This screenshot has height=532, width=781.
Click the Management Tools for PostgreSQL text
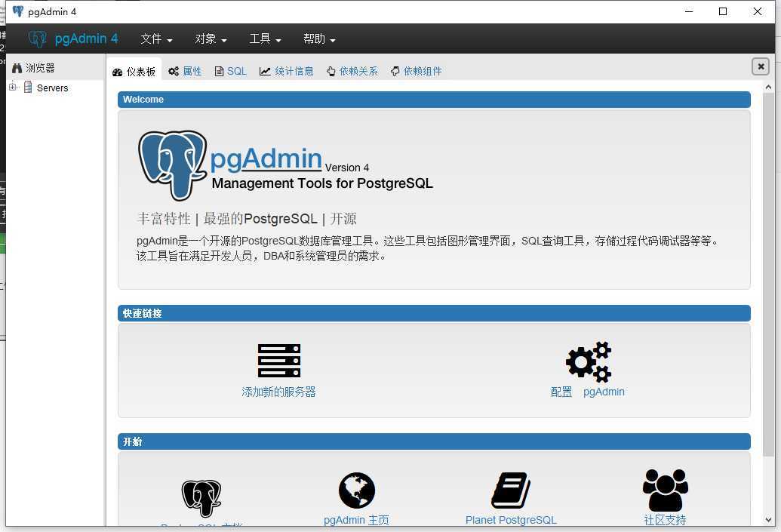tap(322, 183)
